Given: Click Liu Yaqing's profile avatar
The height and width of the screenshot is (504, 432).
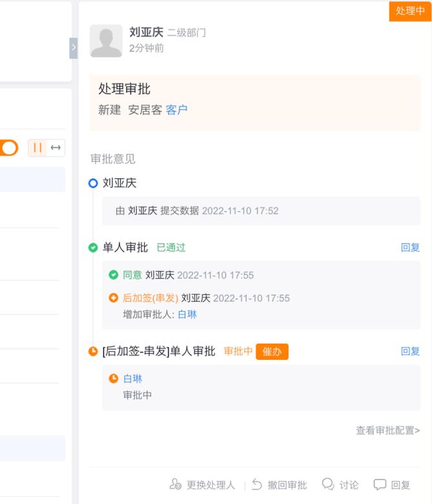Looking at the screenshot, I should [106, 41].
